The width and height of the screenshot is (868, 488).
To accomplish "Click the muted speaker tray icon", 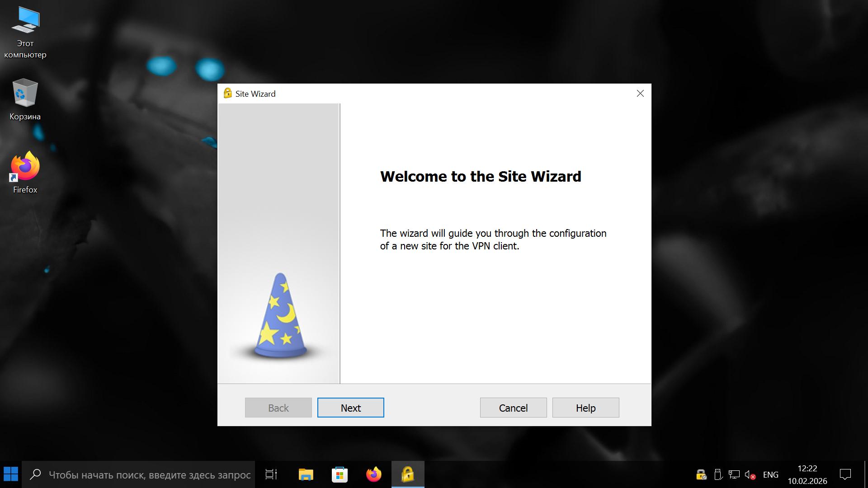I will pos(750,474).
